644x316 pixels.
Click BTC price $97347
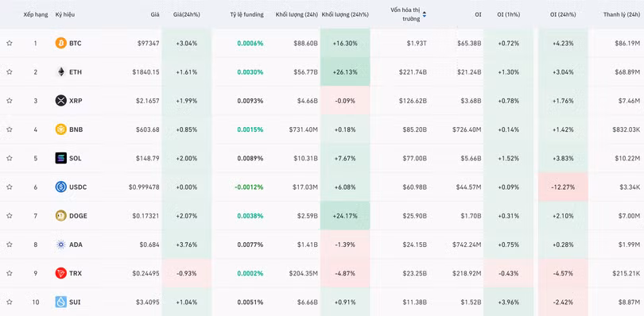click(x=148, y=43)
